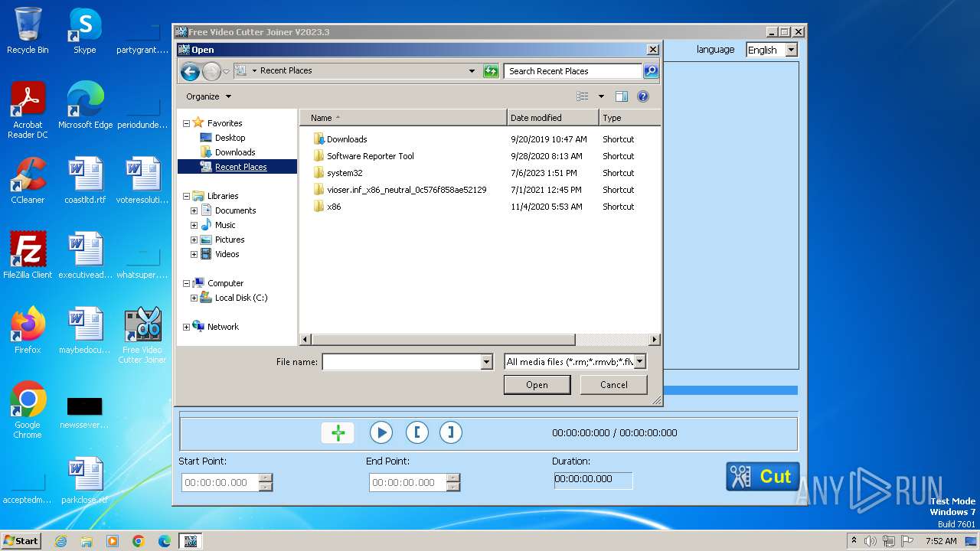980x551 pixels.
Task: Click the Start button
Action: click(21, 540)
